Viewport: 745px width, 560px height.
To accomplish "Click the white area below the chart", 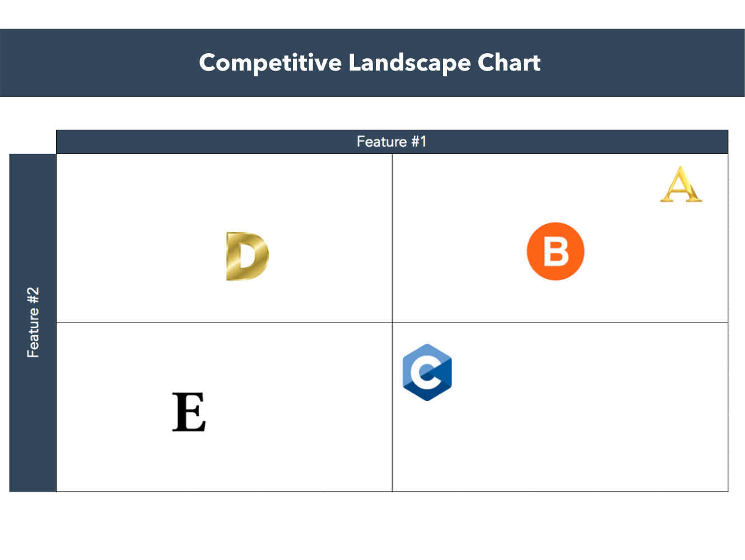I will (x=372, y=526).
